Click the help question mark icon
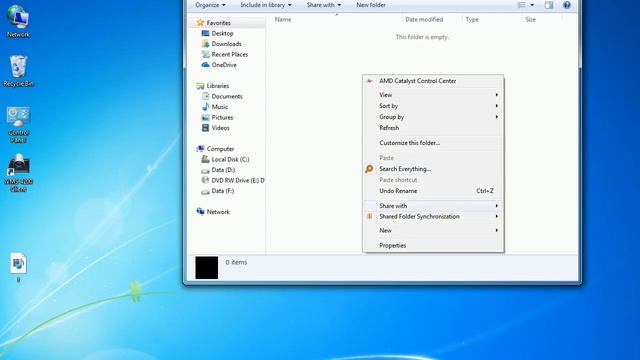This screenshot has width=640, height=360. coord(567,5)
